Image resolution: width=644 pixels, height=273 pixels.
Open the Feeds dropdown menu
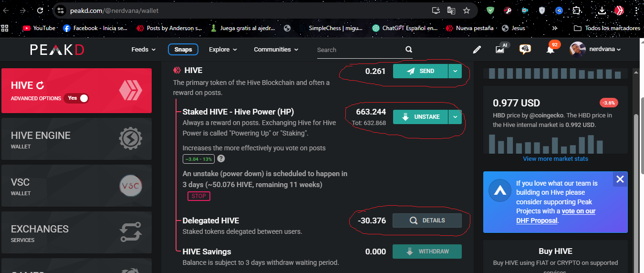coord(144,50)
